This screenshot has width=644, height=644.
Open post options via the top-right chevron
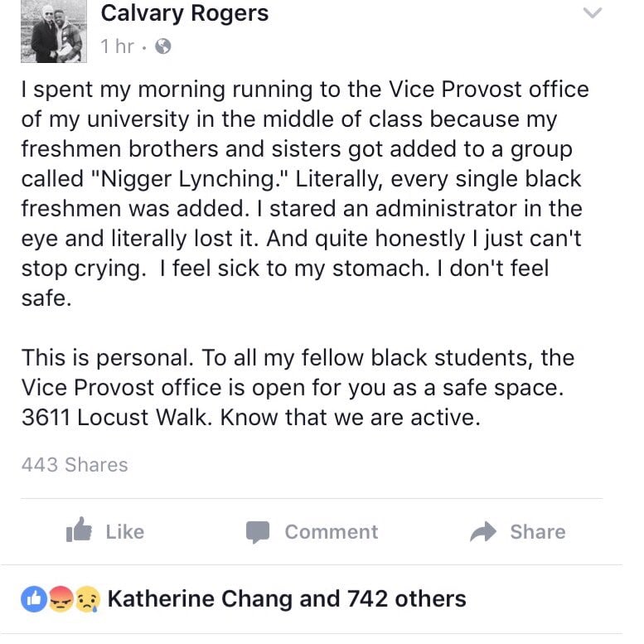coord(593,12)
